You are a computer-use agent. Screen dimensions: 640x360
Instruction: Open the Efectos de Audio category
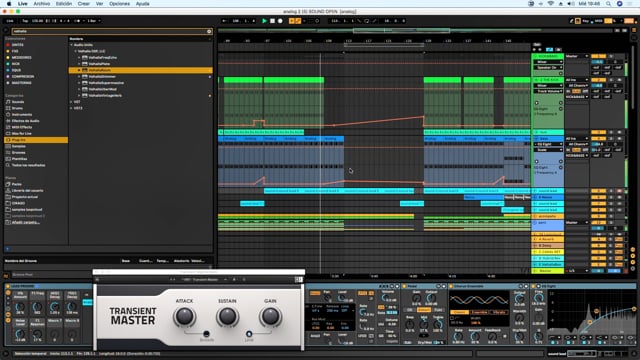[x=25, y=121]
